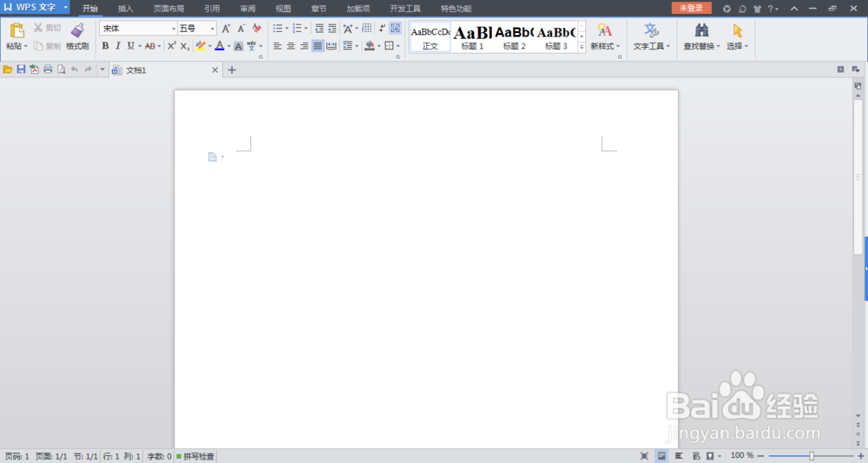Open the WPS 文字 application menu dropdown
The height and width of the screenshot is (463, 868).
point(66,7)
